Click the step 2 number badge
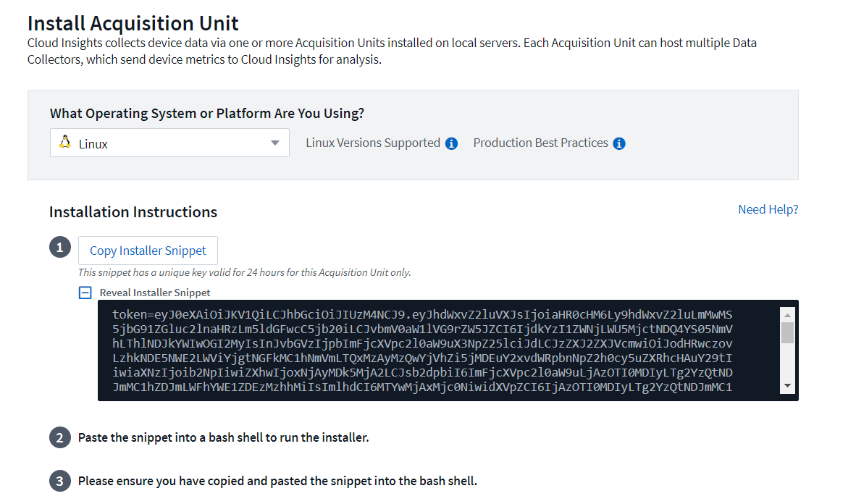Viewport: 856px width, 504px height. [x=60, y=437]
